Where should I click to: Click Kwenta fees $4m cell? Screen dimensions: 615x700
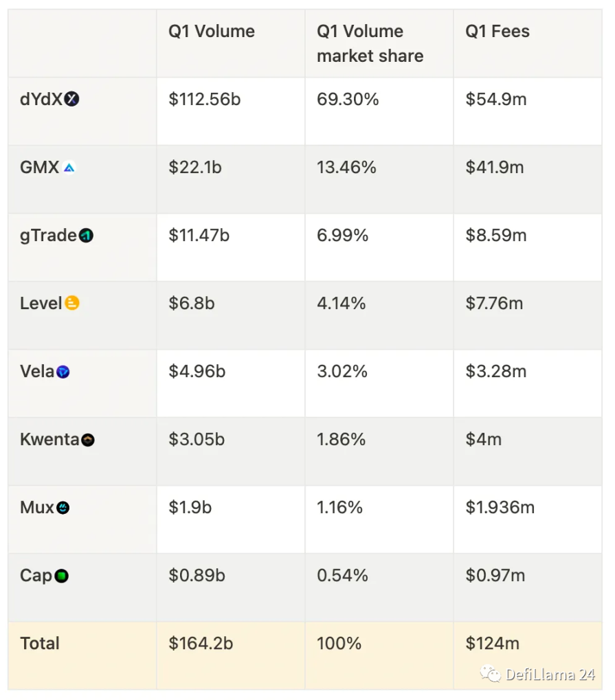pyautogui.click(x=484, y=440)
